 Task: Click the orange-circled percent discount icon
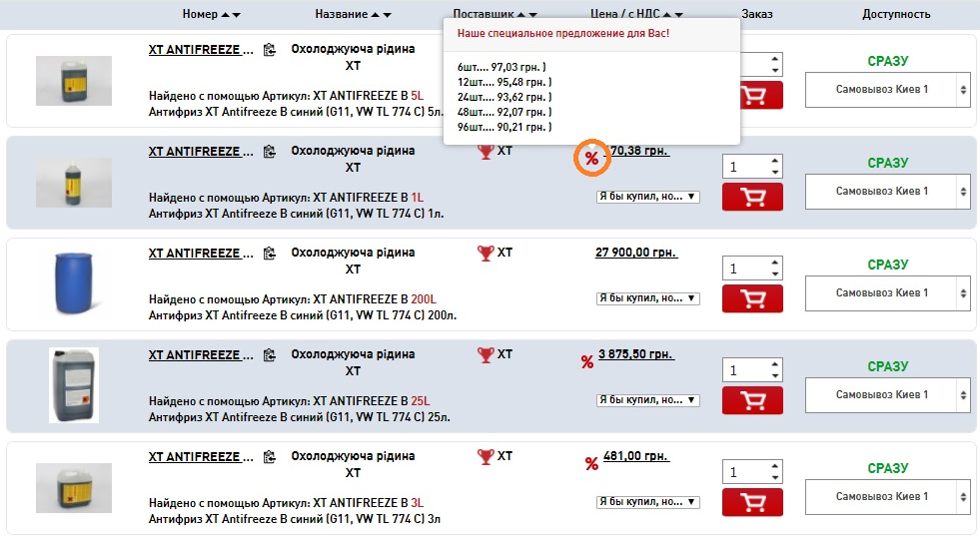pos(591,159)
